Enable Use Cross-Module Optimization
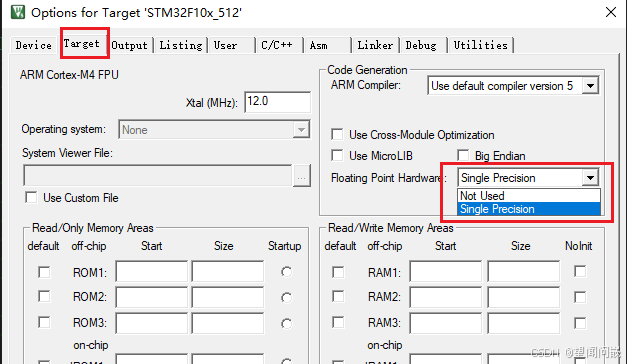 (337, 134)
